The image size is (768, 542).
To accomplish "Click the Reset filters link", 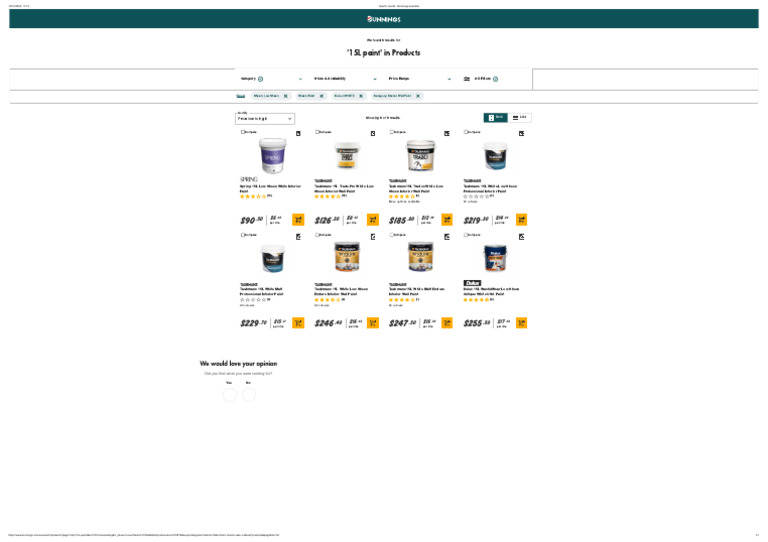I will pyautogui.click(x=240, y=96).
